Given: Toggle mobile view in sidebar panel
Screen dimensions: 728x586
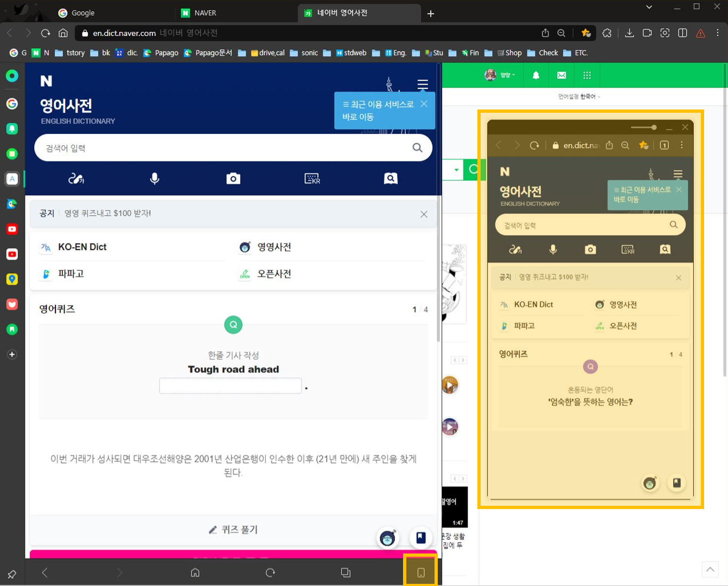Looking at the screenshot, I should (x=420, y=572).
